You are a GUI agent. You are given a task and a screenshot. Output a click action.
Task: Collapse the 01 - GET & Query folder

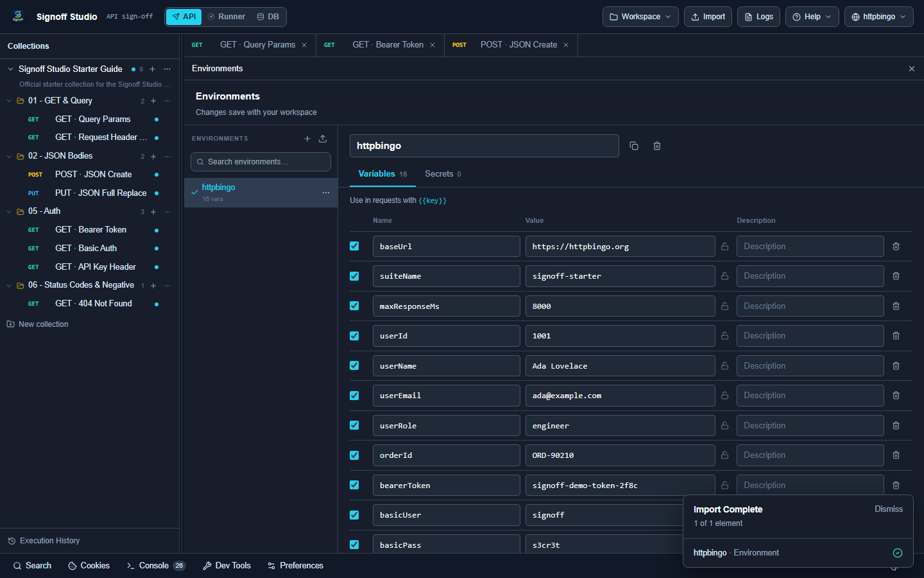[9, 101]
